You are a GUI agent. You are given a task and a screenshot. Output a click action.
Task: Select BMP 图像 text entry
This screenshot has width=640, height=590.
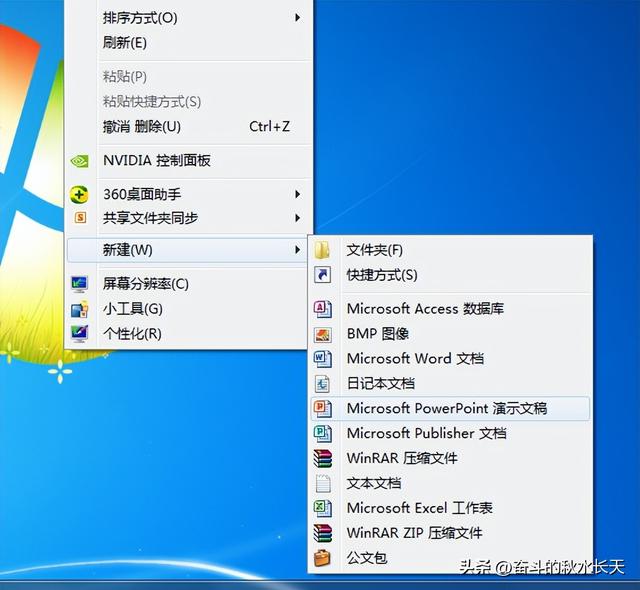(378, 334)
